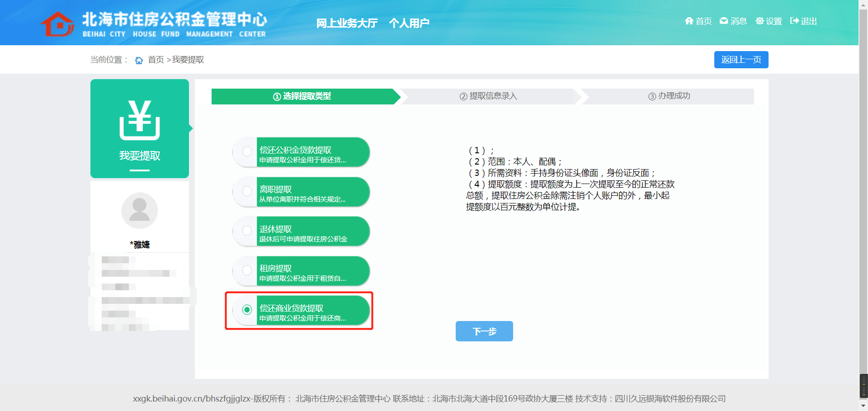868x411 pixels.
Task: Click the home icon beside 首页 in header
Action: point(689,21)
